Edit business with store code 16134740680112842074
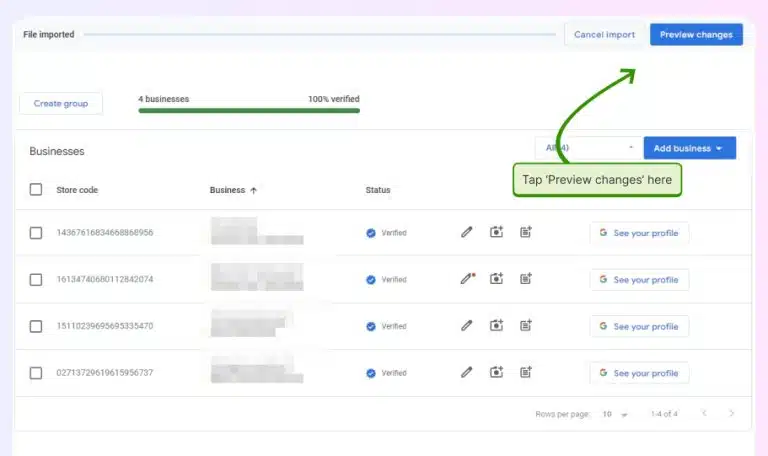Screen dimensions: 768x456 pos(467,279)
